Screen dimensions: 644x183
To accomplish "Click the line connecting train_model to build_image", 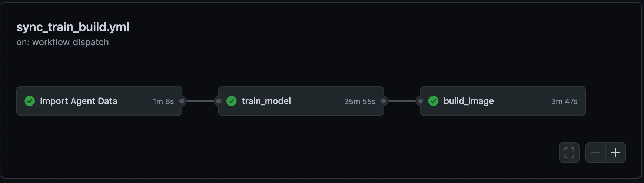I will pos(402,101).
